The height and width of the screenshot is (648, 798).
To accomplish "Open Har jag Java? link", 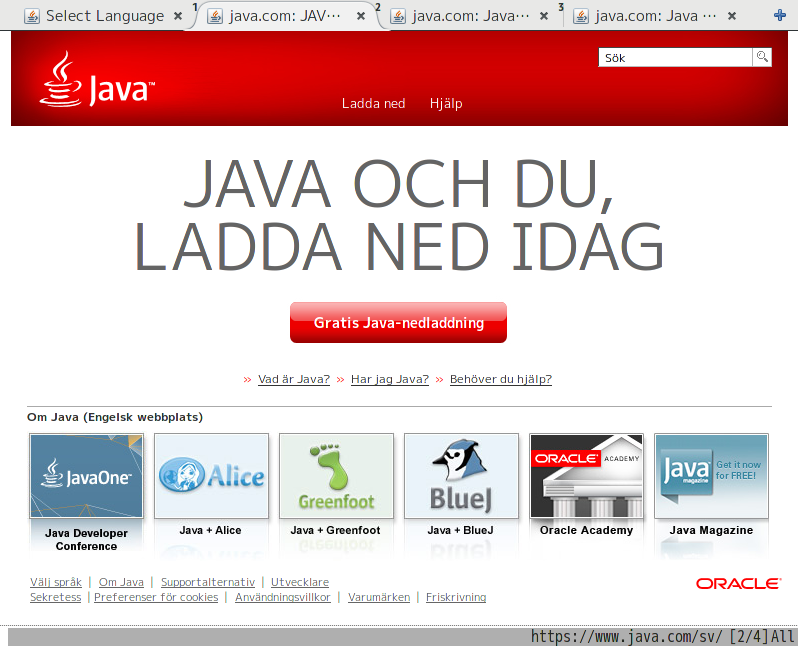I will (390, 379).
